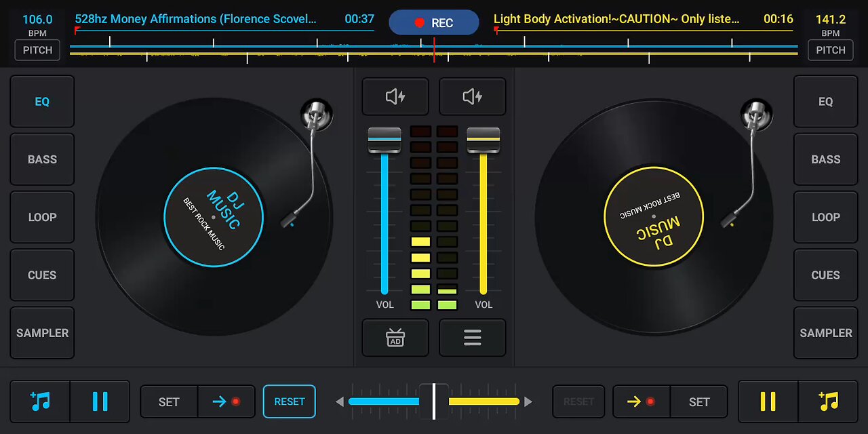Click greyed RESET button on right deck
The image size is (868, 434).
578,401
